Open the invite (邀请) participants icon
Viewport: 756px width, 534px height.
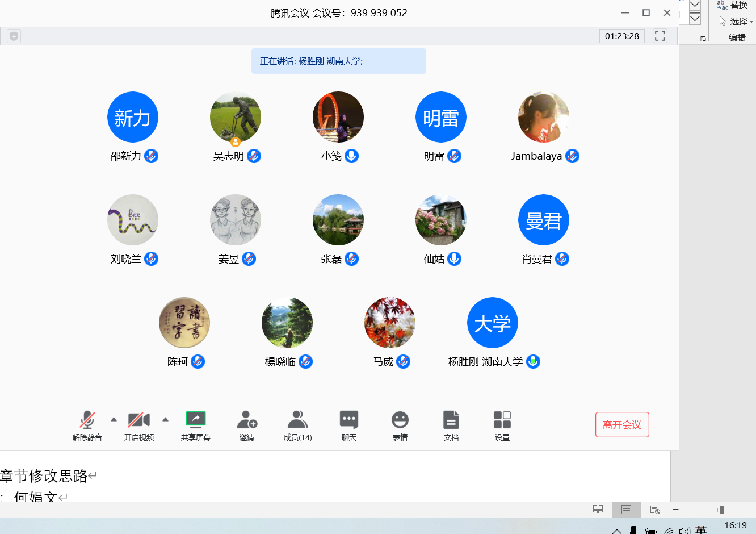click(247, 420)
